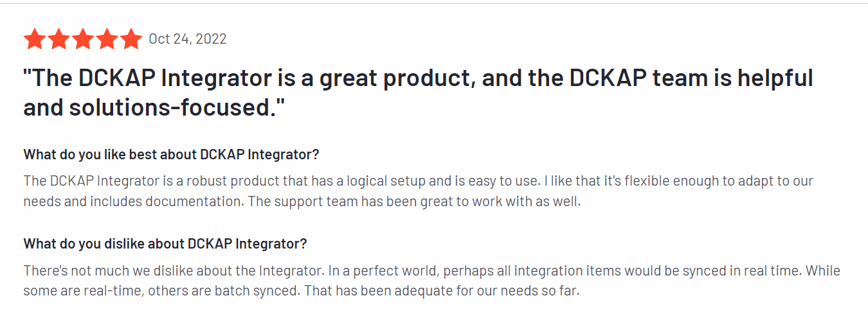The image size is (868, 316).
Task: Select the fifth rating star
Action: point(131,39)
